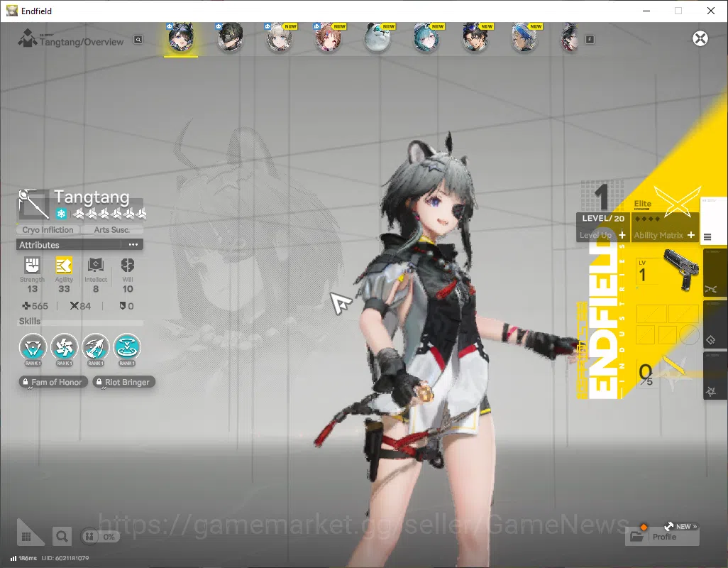
Task: Open the equipped pistol weapon slot
Action: [681, 270]
